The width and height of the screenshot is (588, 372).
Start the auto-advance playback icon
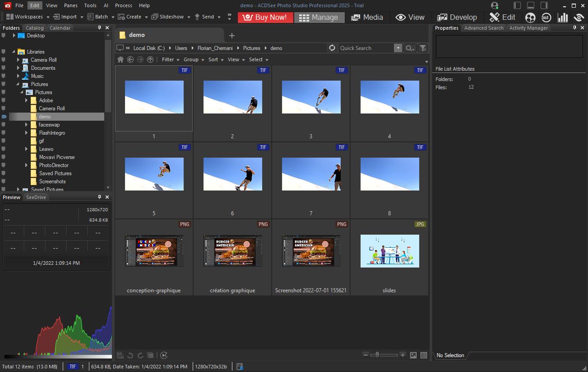click(164, 355)
